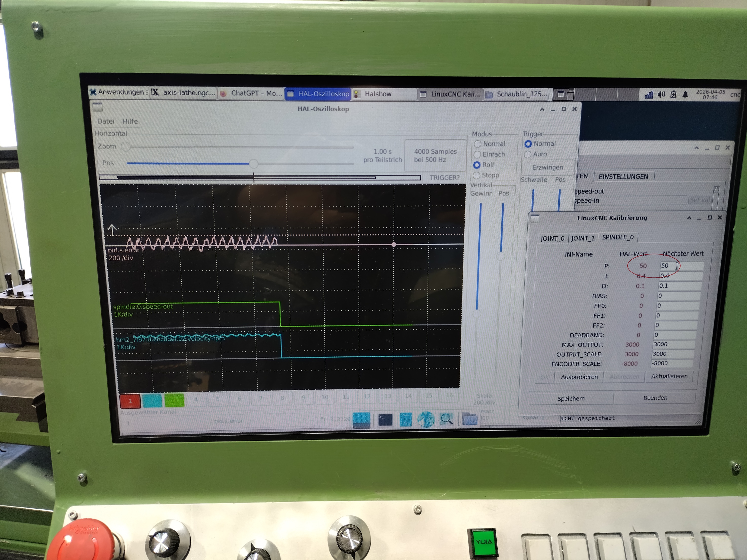The image size is (747, 560).
Task: Select the Normal mode radio button
Action: tap(477, 144)
